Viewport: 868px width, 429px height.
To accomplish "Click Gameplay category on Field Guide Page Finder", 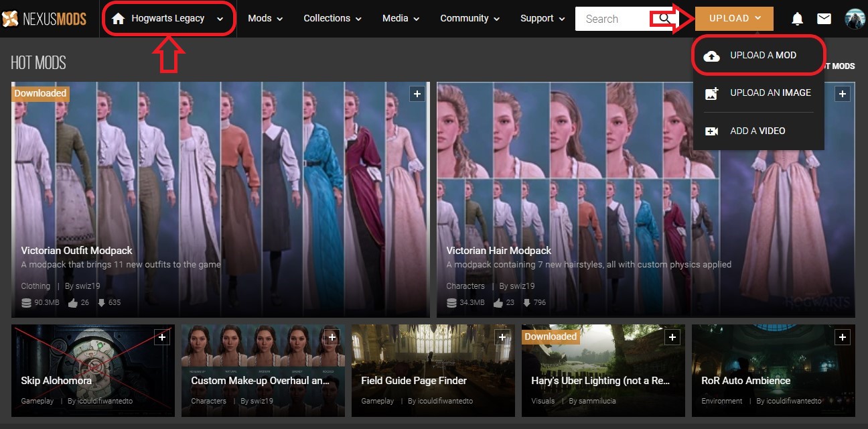I will click(x=378, y=401).
